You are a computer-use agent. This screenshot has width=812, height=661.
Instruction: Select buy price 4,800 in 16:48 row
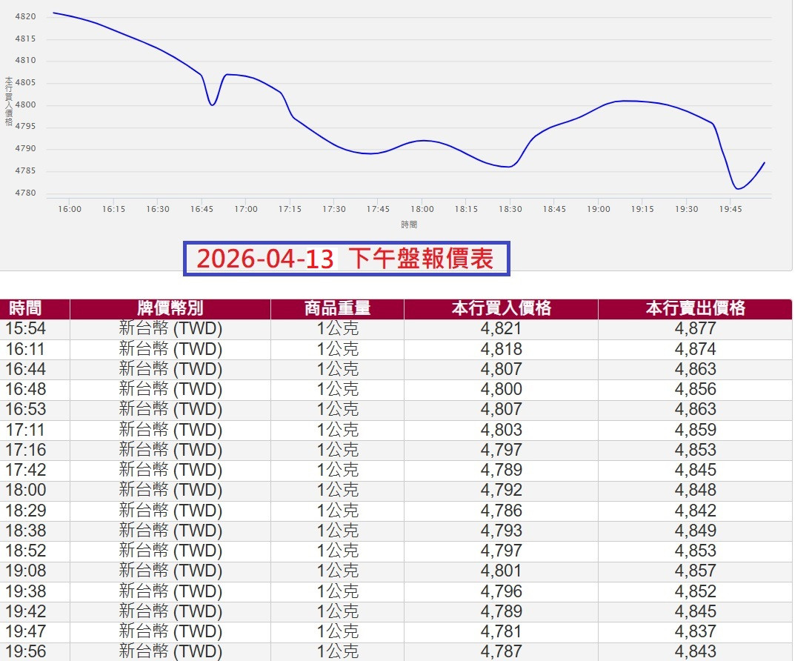pos(501,389)
